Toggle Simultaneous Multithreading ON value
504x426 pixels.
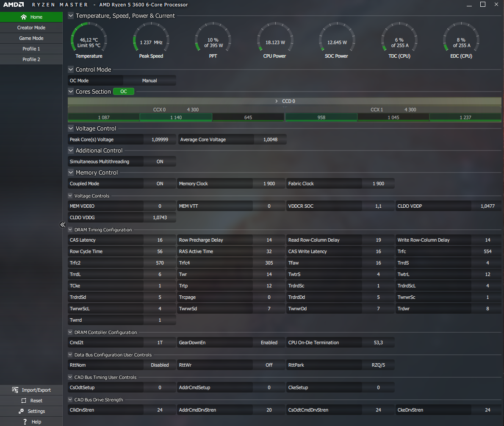coord(160,161)
